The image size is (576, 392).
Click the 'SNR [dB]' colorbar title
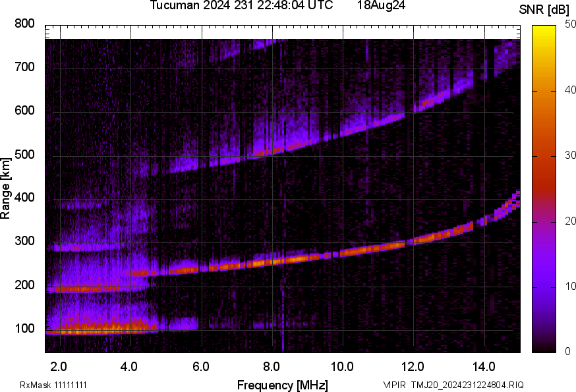544,10
